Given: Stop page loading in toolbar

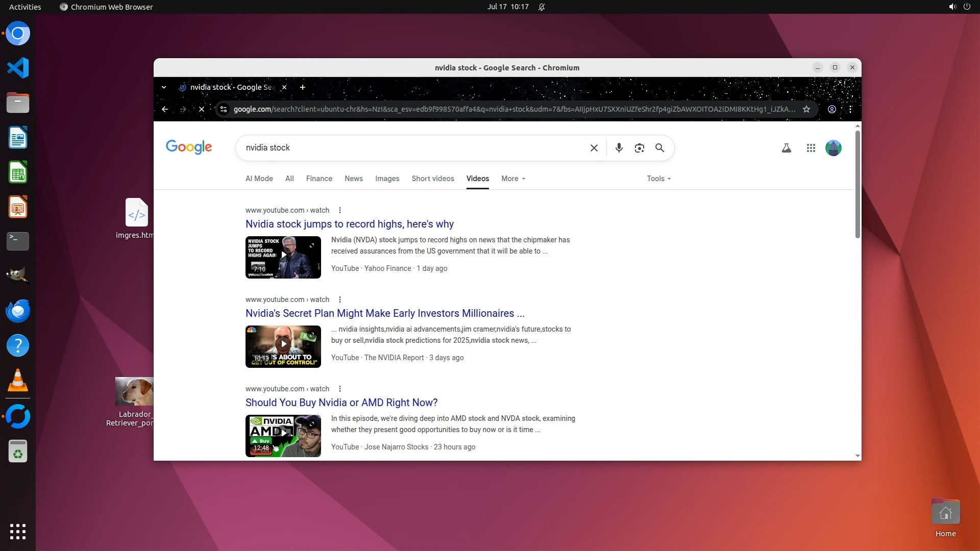Looking at the screenshot, I should click(202, 109).
